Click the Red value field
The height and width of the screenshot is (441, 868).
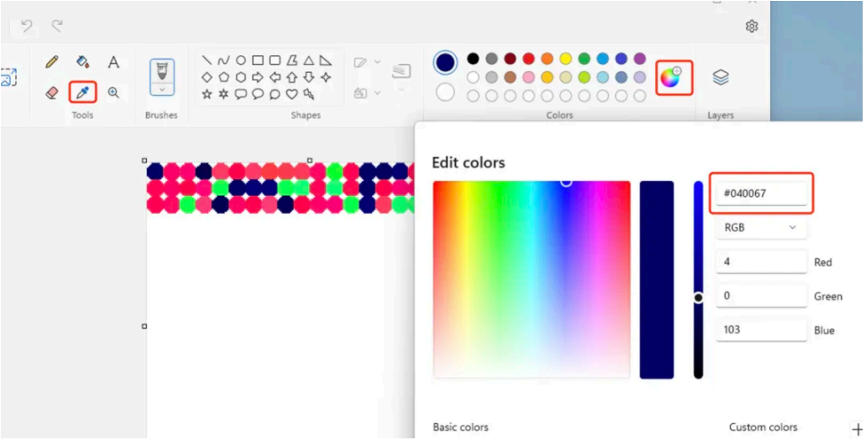click(761, 262)
